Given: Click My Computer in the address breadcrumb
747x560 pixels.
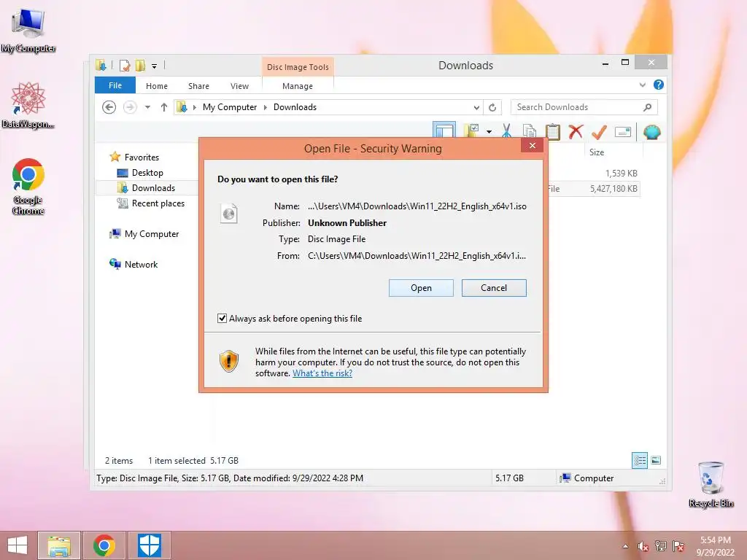Looking at the screenshot, I should pos(230,107).
